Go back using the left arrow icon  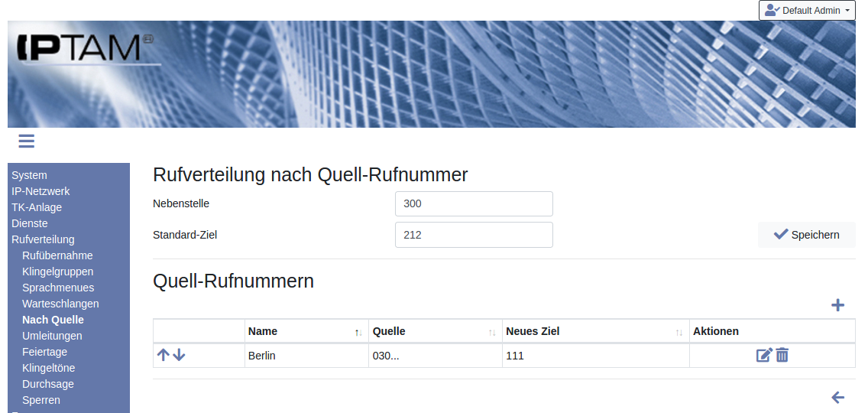coord(837,397)
